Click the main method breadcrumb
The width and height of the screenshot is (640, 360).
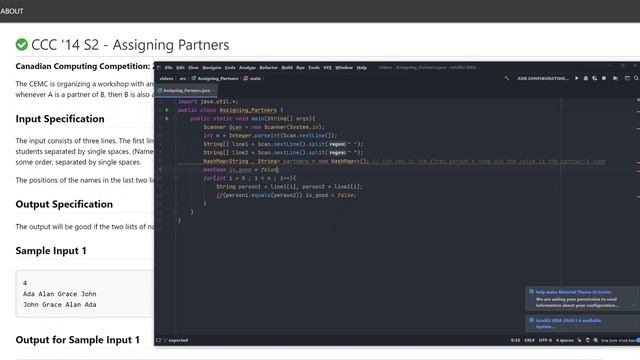[x=252, y=78]
